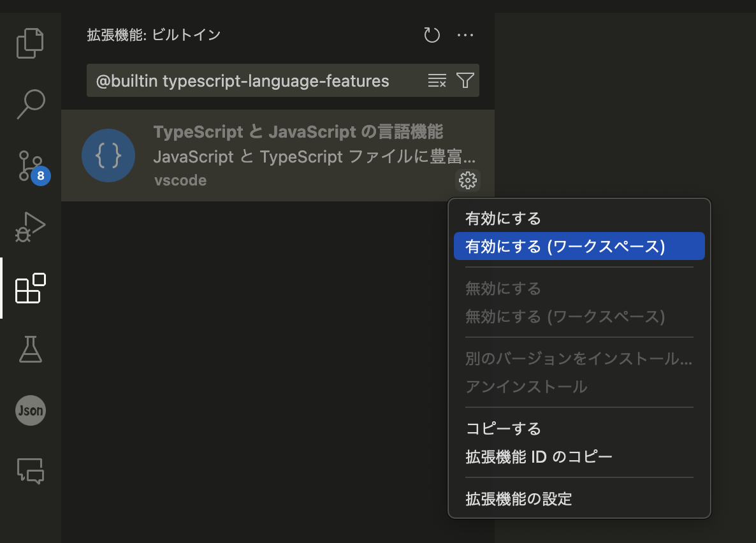Clear the extension search input

coord(436,80)
